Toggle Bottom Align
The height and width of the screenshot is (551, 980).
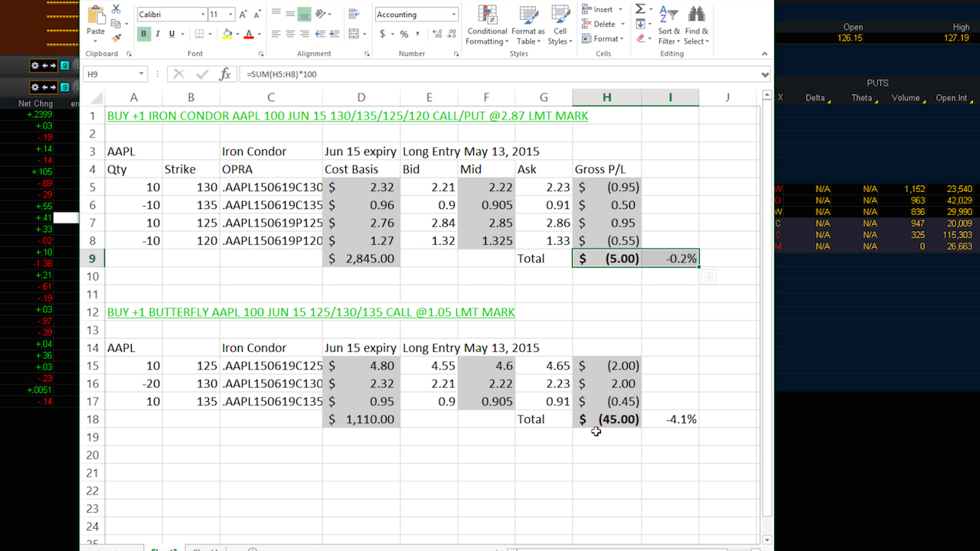[305, 14]
